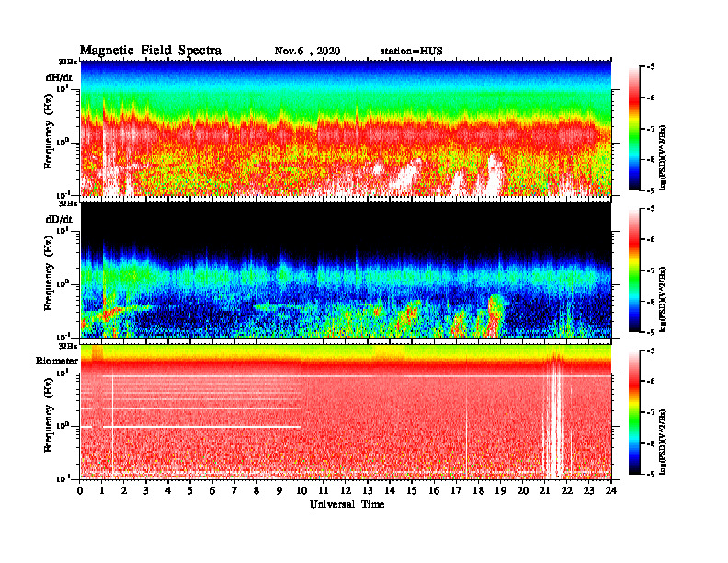Viewport: 728px width, 563px height.
Task: Click the "-6" value on the dD/dt colorbar
Action: point(651,239)
